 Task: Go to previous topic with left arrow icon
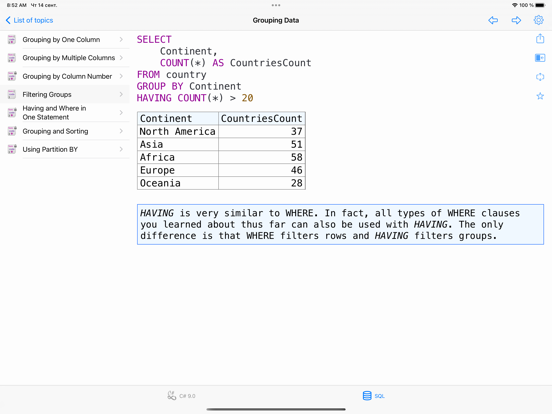pos(493,20)
